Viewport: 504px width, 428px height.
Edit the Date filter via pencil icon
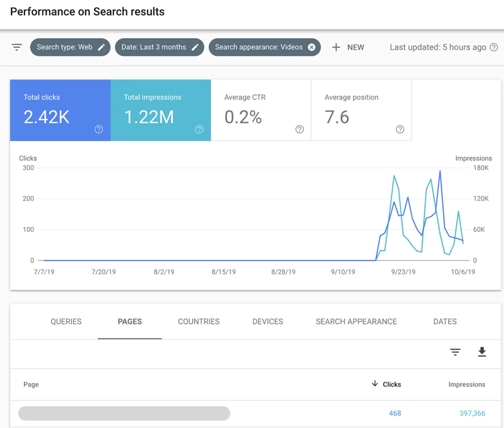coord(196,47)
